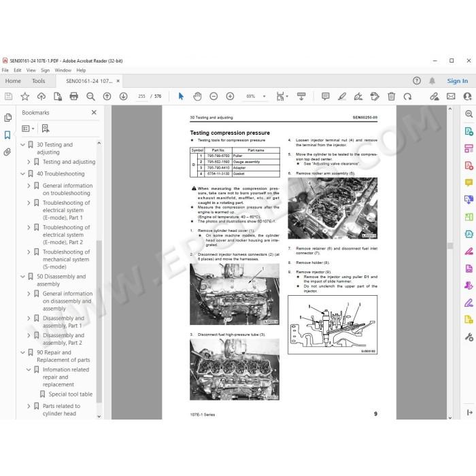Expand General information on troubleshooting

[x=29, y=186]
